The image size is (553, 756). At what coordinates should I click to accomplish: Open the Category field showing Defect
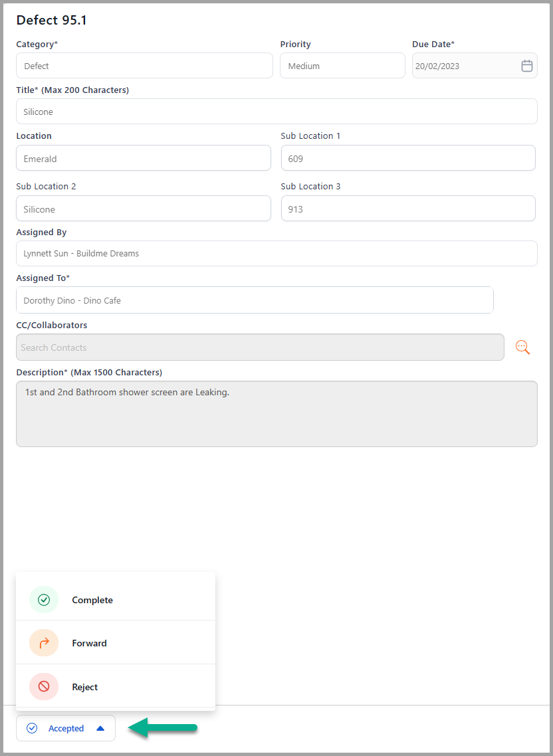point(144,66)
